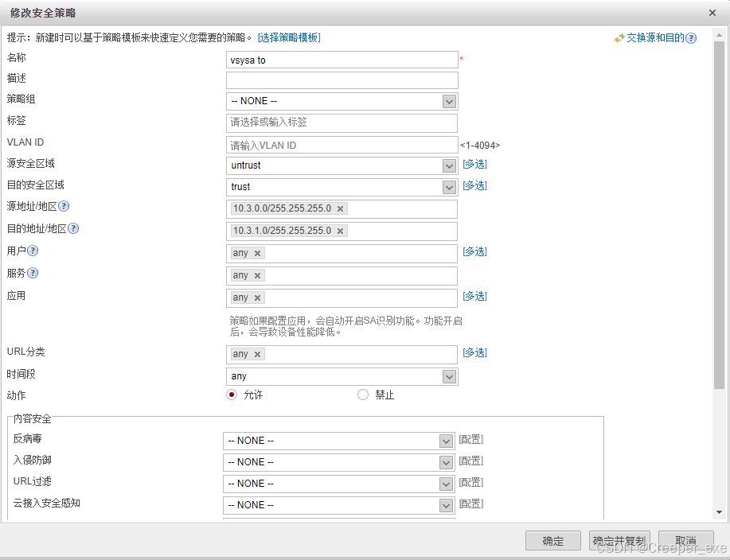The image size is (730, 560).
Task: Focus the 描述 input field
Action: point(342,80)
